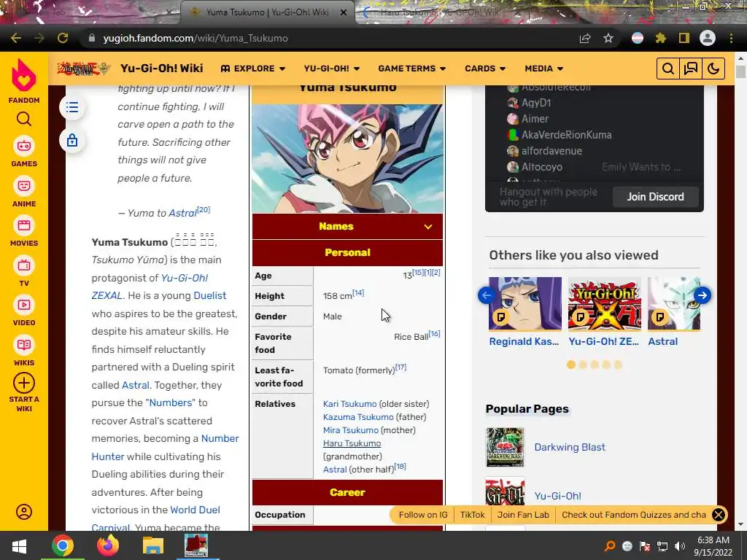Open the Numbers link
Viewport: 747px width, 560px height.
pyautogui.click(x=171, y=402)
